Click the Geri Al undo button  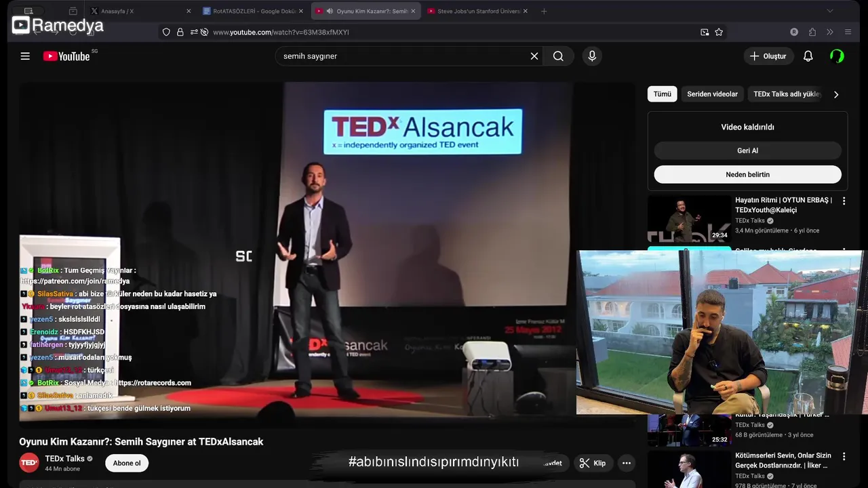pos(748,150)
